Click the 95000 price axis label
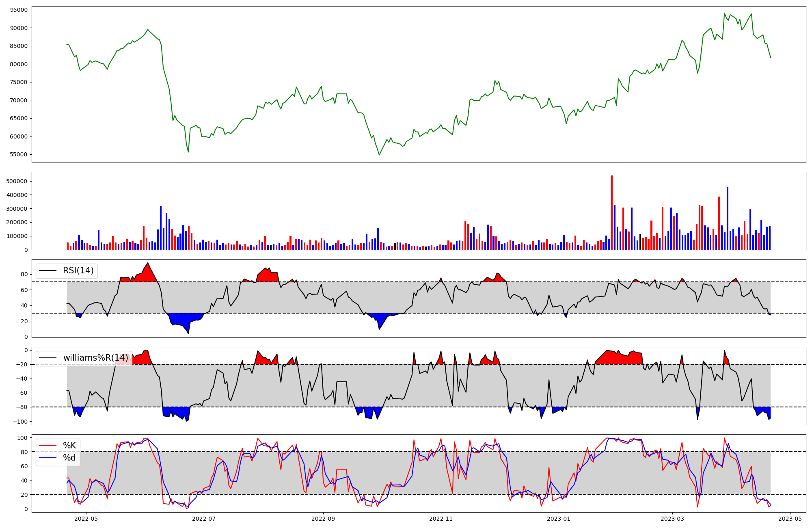The image size is (812, 528). coord(19,10)
